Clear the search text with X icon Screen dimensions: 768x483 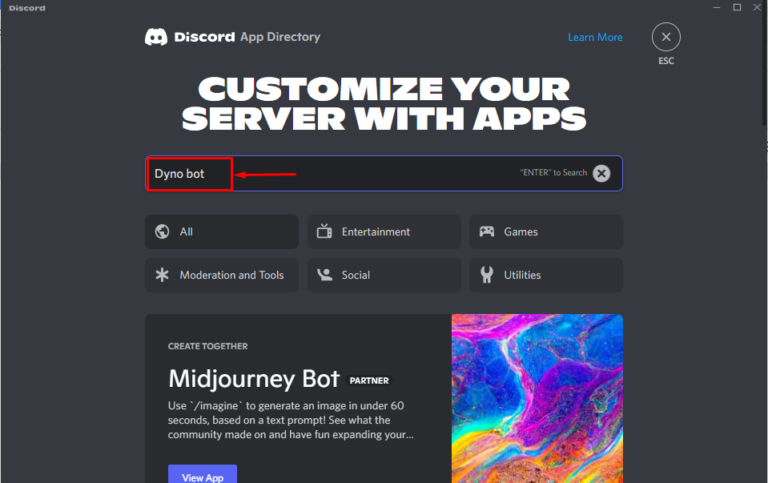pyautogui.click(x=601, y=173)
